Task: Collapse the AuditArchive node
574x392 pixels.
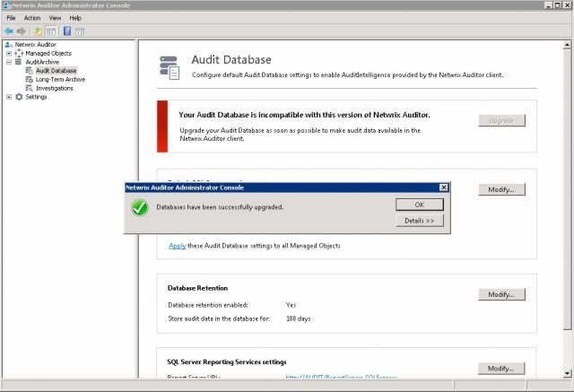Action: 9,62
